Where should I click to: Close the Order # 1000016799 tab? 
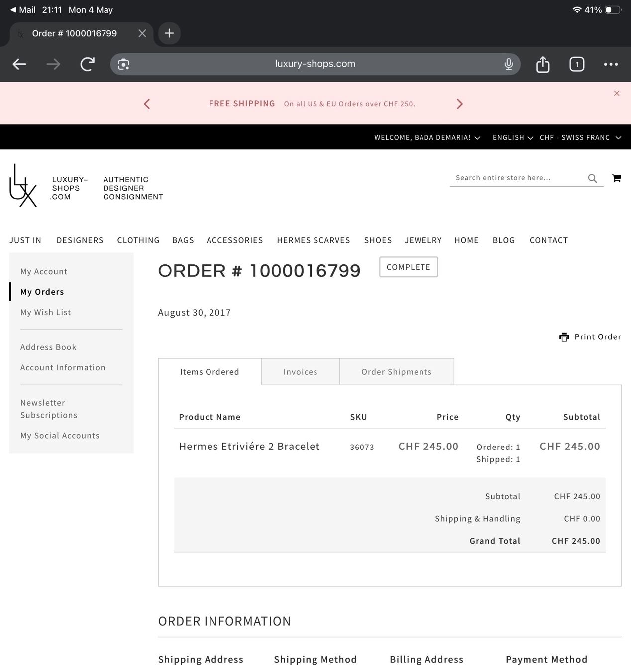[142, 33]
